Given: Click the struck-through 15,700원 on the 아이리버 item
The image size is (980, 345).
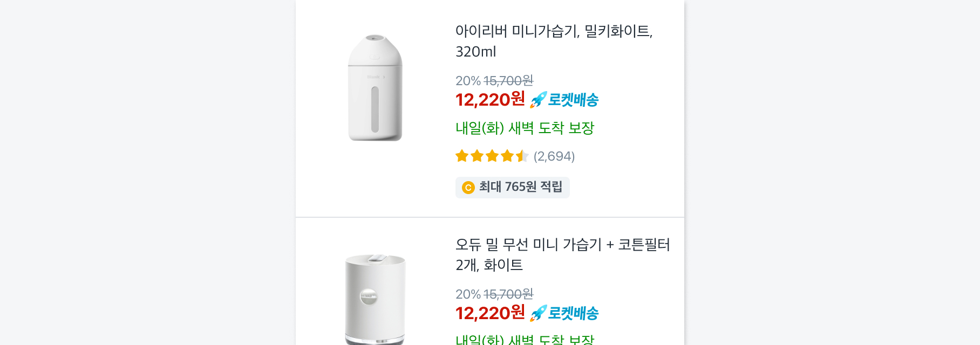Looking at the screenshot, I should pyautogui.click(x=508, y=81).
